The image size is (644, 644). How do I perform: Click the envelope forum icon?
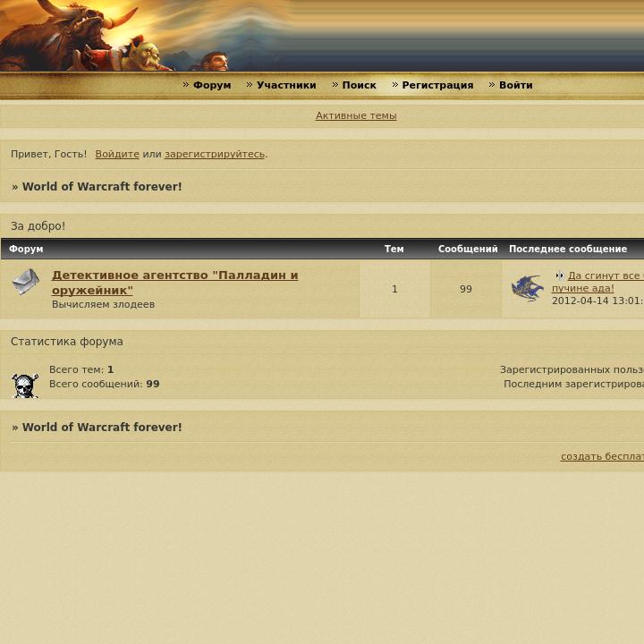[x=26, y=282]
